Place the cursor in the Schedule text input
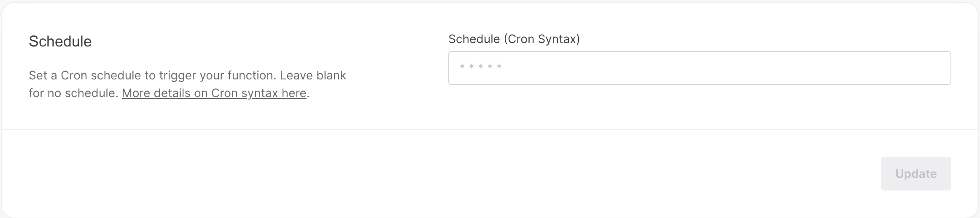 tap(699, 68)
